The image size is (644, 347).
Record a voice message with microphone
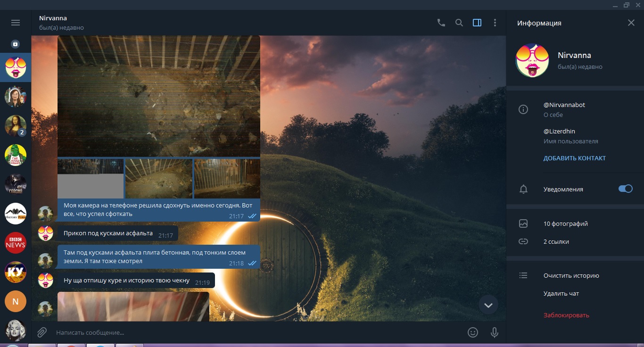pos(495,332)
